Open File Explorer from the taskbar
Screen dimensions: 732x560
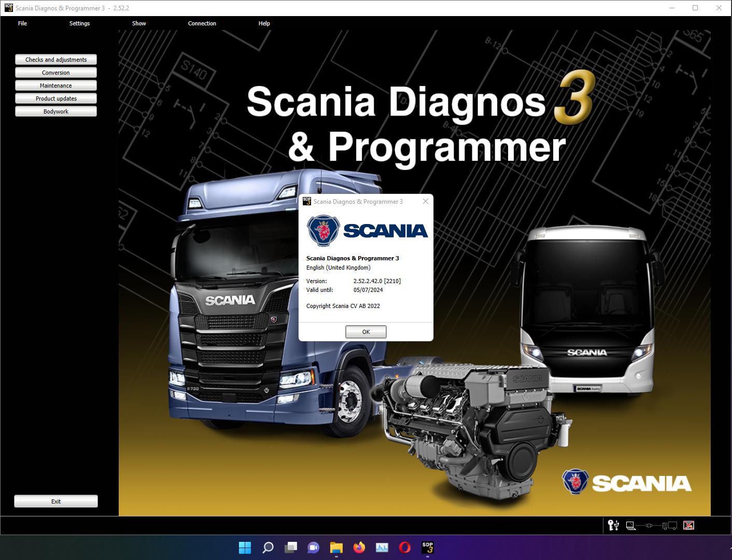(336, 548)
